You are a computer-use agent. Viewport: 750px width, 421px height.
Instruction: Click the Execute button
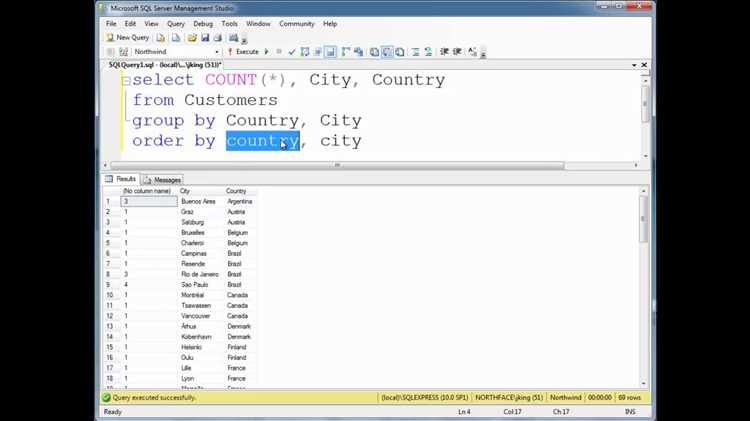pyautogui.click(x=243, y=52)
